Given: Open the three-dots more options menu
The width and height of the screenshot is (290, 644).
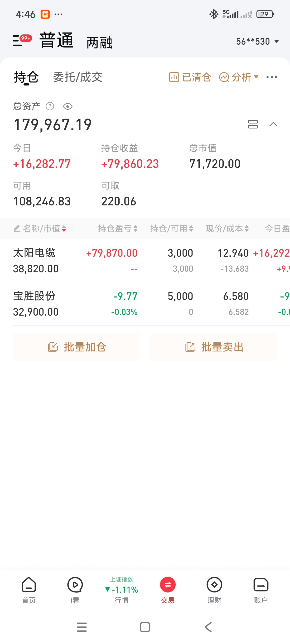Looking at the screenshot, I should (x=271, y=77).
